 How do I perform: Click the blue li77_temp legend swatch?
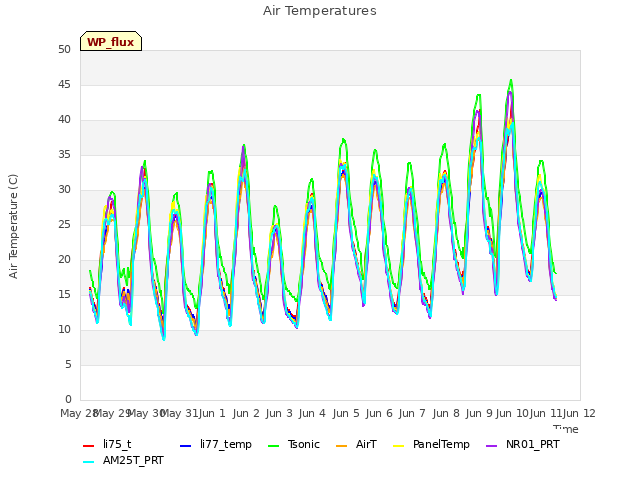pos(186,445)
